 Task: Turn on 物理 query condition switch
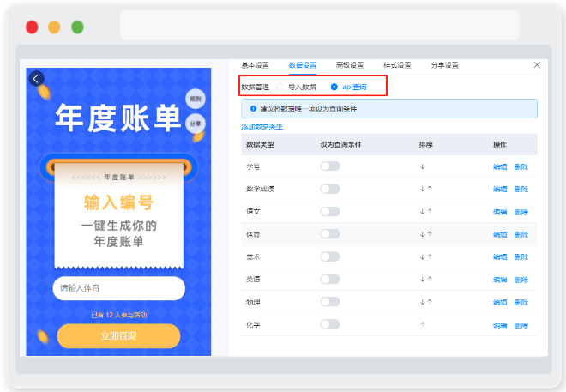pyautogui.click(x=330, y=302)
